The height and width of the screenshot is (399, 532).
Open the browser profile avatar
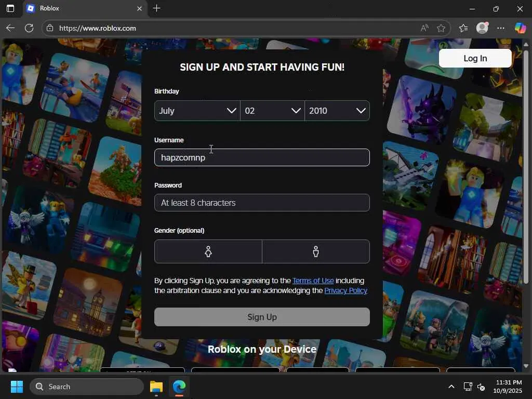point(482,28)
